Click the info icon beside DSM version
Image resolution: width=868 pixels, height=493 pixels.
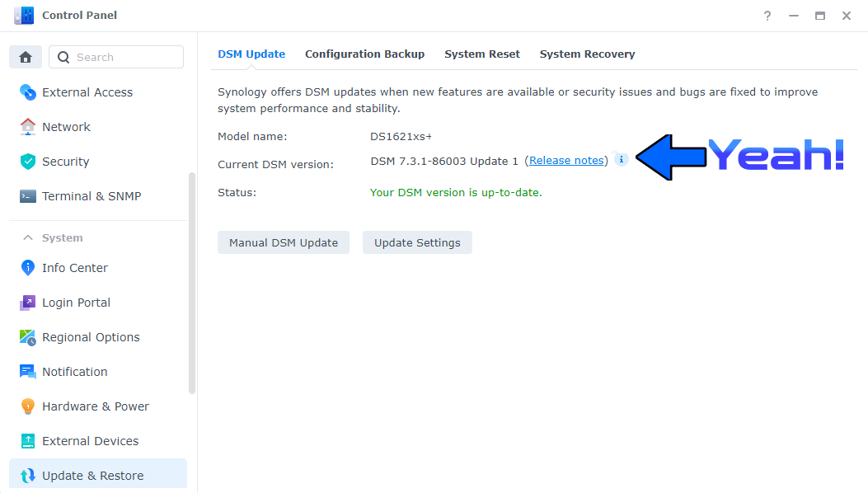(621, 159)
